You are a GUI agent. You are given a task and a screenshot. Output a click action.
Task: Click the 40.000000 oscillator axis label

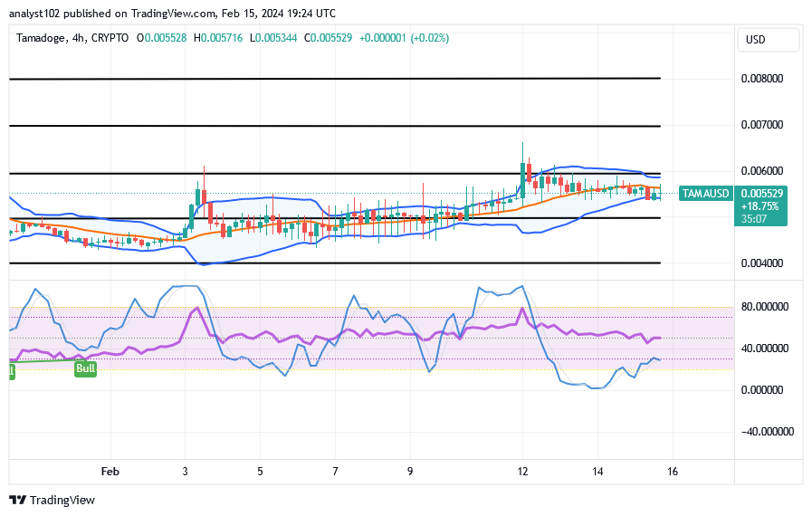(x=765, y=349)
